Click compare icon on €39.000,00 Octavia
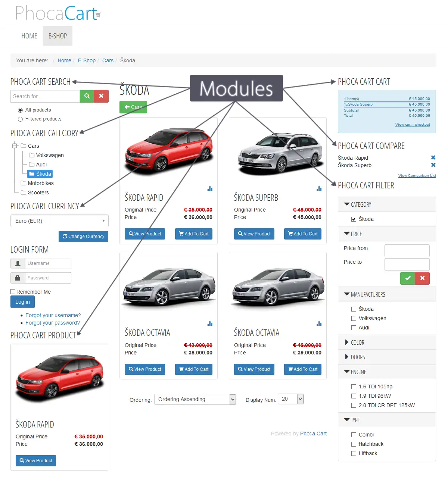 coord(319,324)
